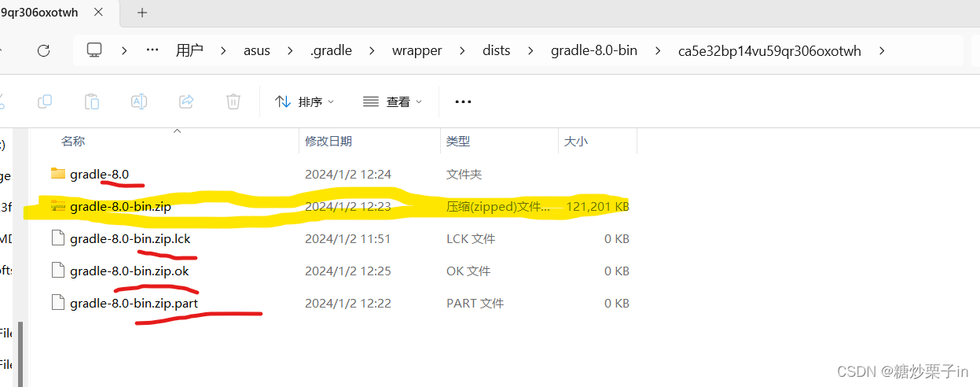Image resolution: width=980 pixels, height=387 pixels.
Task: Click PART 文件 type cell
Action: (475, 303)
